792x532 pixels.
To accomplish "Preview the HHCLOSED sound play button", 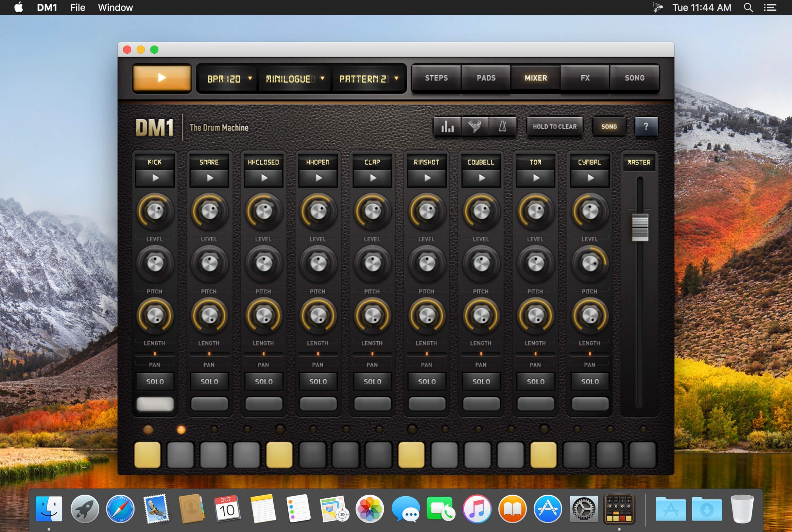I will click(264, 178).
